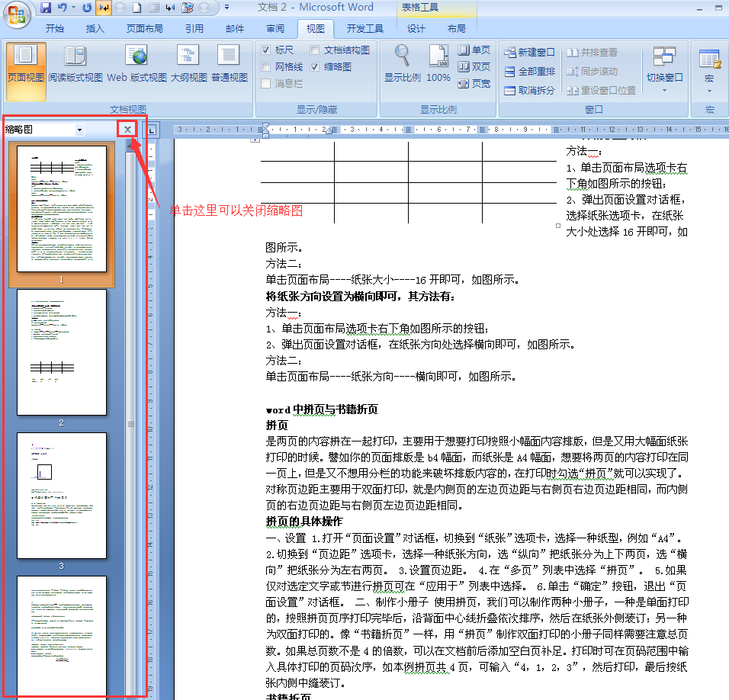Open the 开发工具 Developer tab
Viewport: 729px width, 700px height.
(365, 29)
